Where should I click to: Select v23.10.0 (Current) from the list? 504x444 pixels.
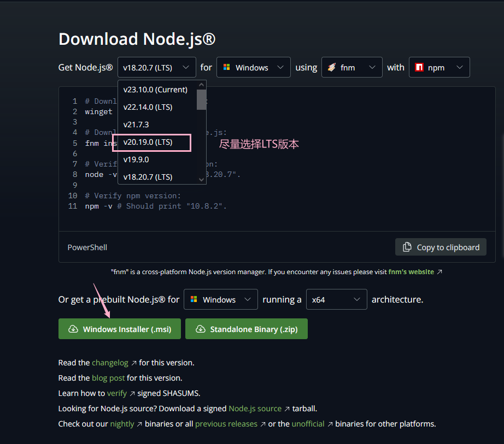pos(155,90)
